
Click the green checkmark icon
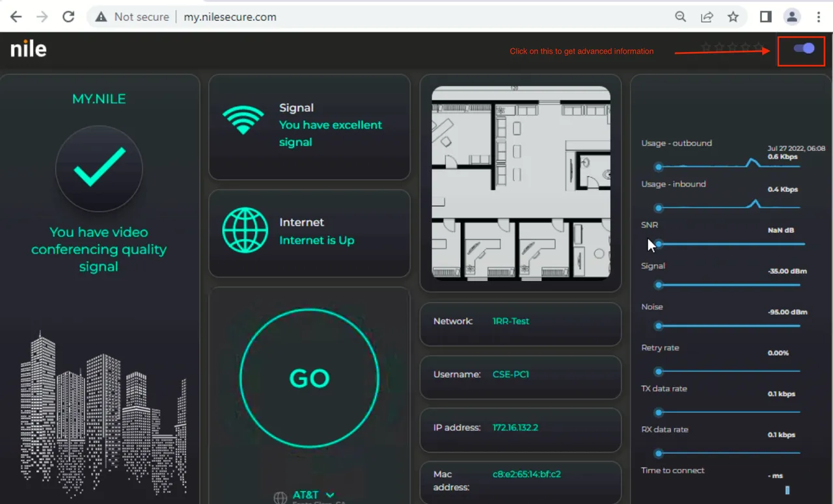(x=99, y=168)
